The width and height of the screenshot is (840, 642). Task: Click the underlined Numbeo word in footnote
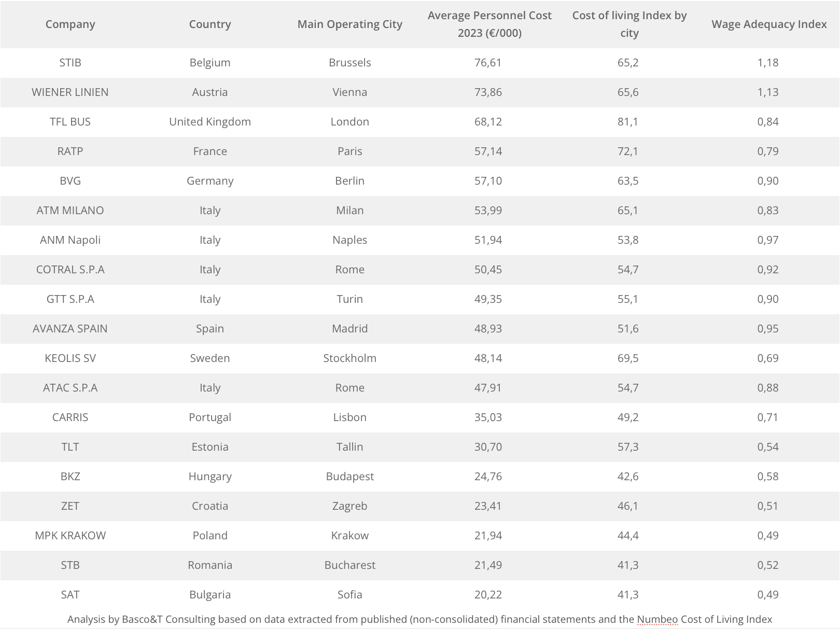[x=657, y=619]
